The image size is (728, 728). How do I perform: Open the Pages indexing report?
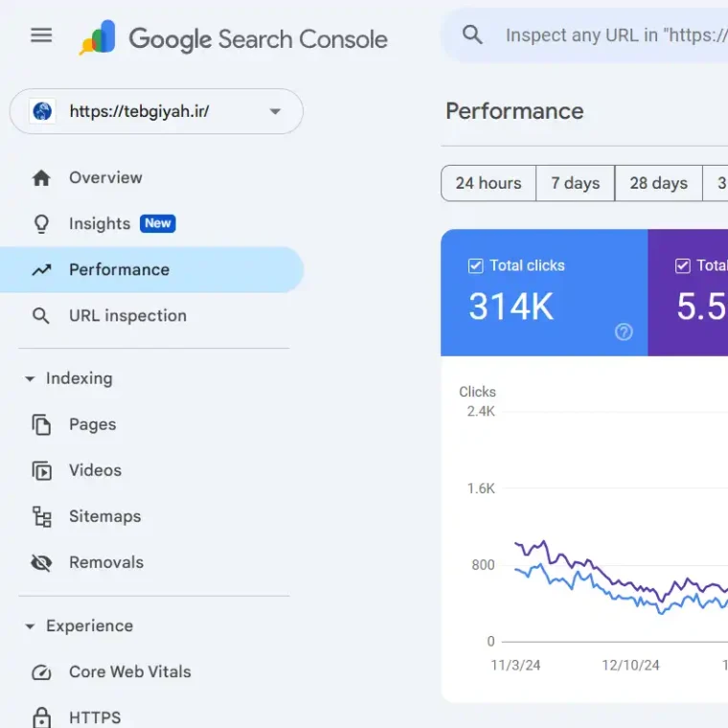(92, 424)
